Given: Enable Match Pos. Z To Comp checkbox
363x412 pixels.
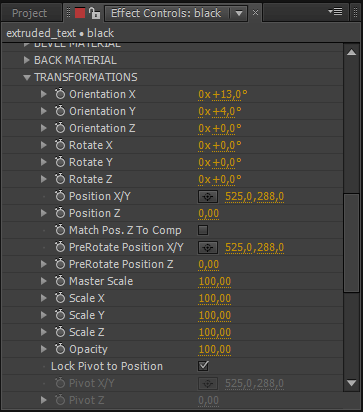Looking at the screenshot, I should [x=203, y=230].
